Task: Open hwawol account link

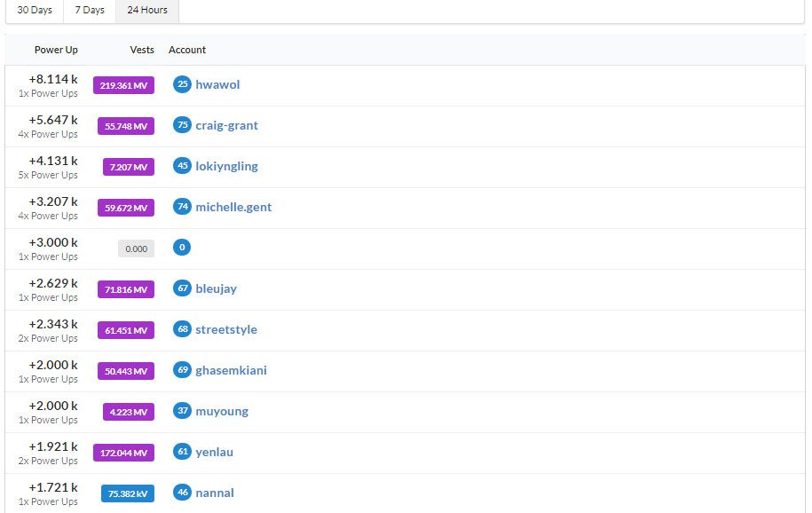Action: (x=217, y=84)
